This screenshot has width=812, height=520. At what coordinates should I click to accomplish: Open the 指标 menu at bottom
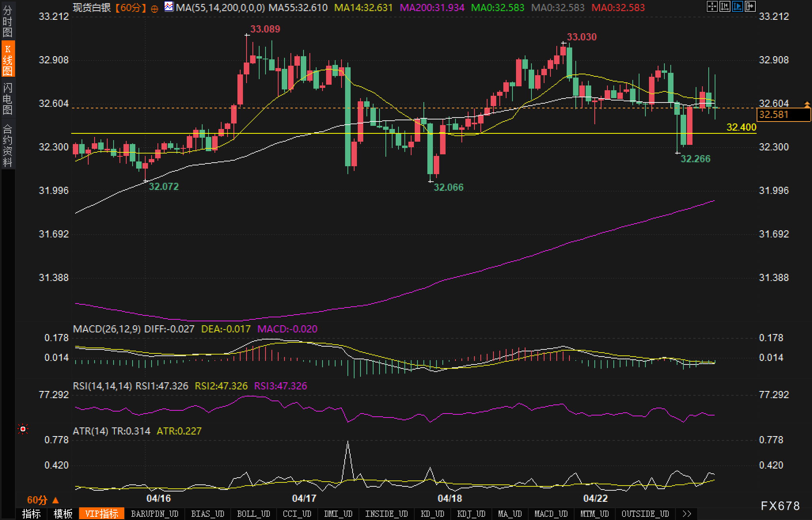(x=31, y=514)
